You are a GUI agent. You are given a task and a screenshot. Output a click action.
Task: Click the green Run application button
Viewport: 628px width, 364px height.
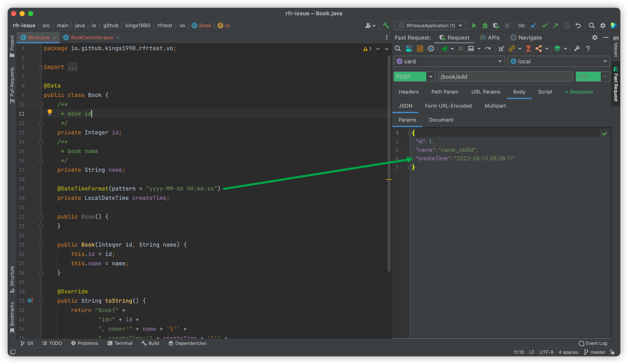[x=474, y=26]
